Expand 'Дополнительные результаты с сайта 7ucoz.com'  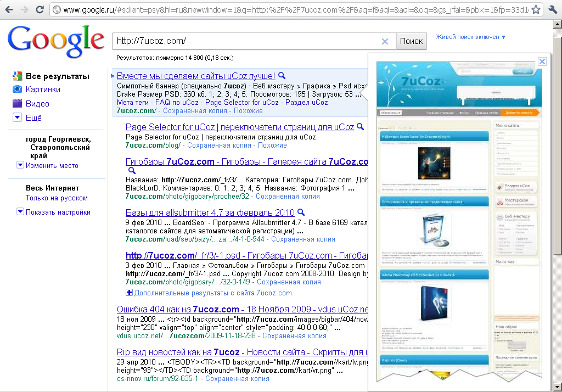(x=129, y=293)
